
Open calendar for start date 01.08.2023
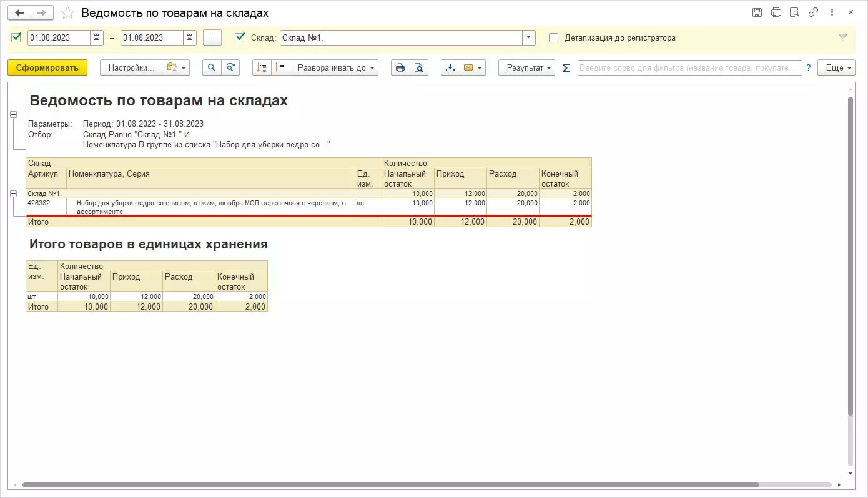(97, 37)
